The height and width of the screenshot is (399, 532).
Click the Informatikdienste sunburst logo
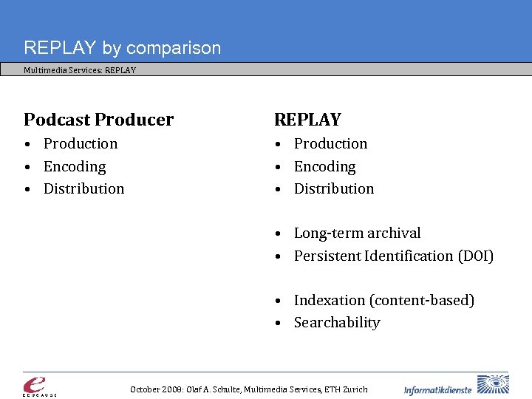click(493, 385)
